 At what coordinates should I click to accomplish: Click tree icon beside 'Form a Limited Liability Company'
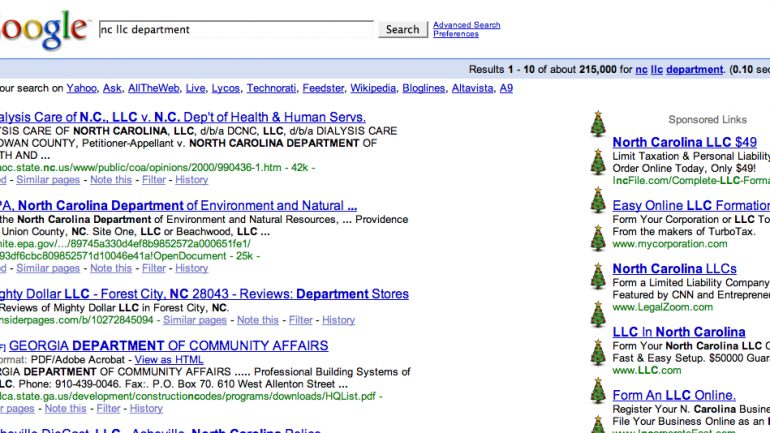pos(598,276)
